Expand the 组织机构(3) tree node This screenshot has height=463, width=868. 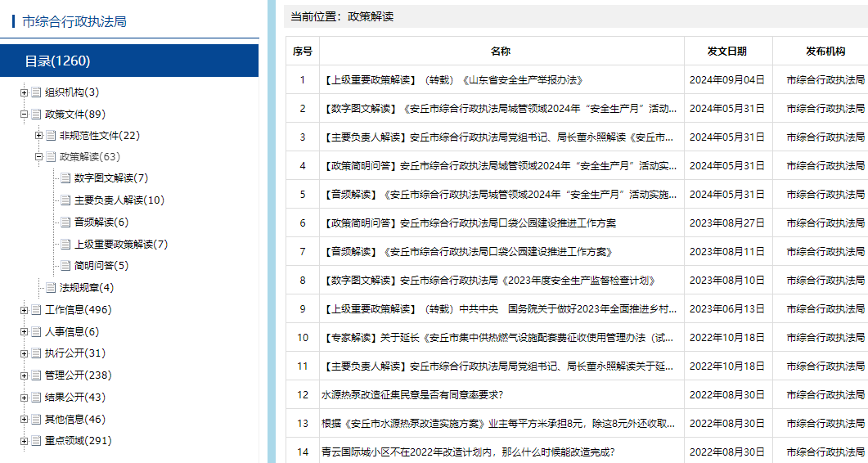(x=24, y=92)
